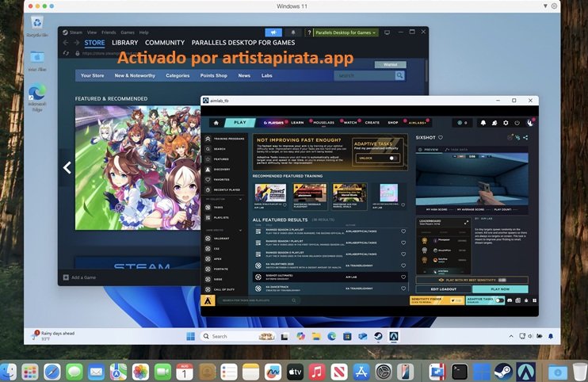Screen dimensions: 588x382
Task: Expand the Aim Lab leaderboard panel
Action: pyautogui.click(x=466, y=222)
